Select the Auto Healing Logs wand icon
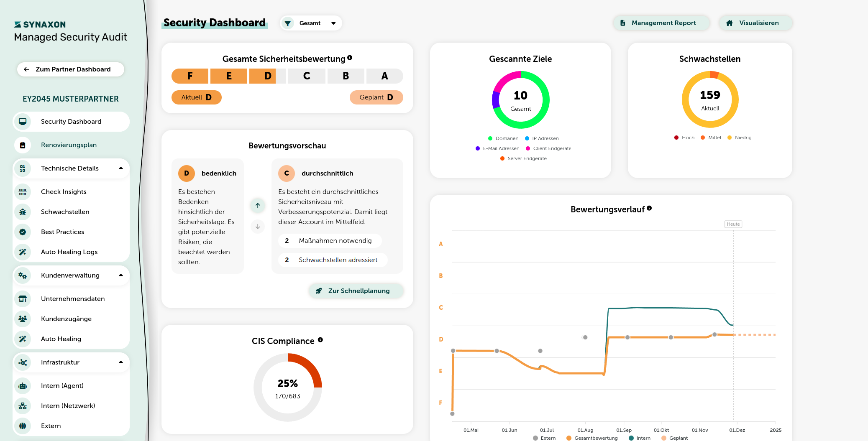868x441 pixels. pos(23,252)
